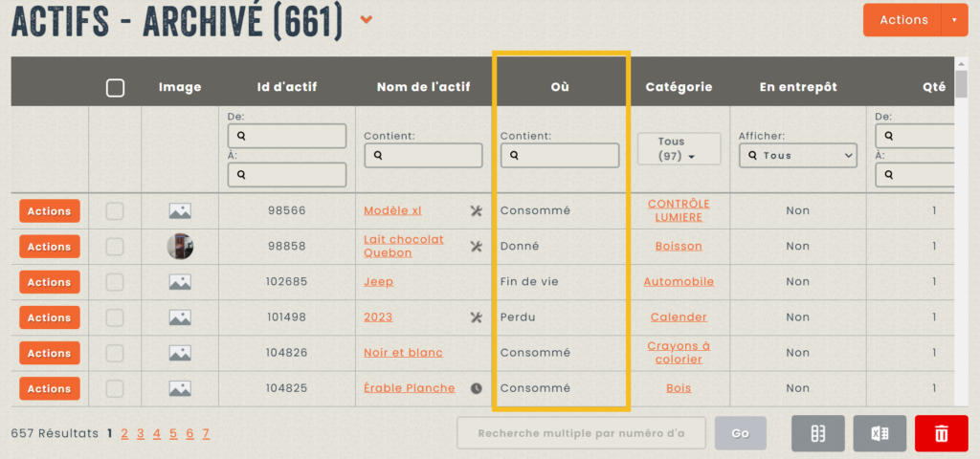Open the CONTRÔLE LUMIERE category link
The width and height of the screenshot is (980, 459).
click(x=679, y=210)
